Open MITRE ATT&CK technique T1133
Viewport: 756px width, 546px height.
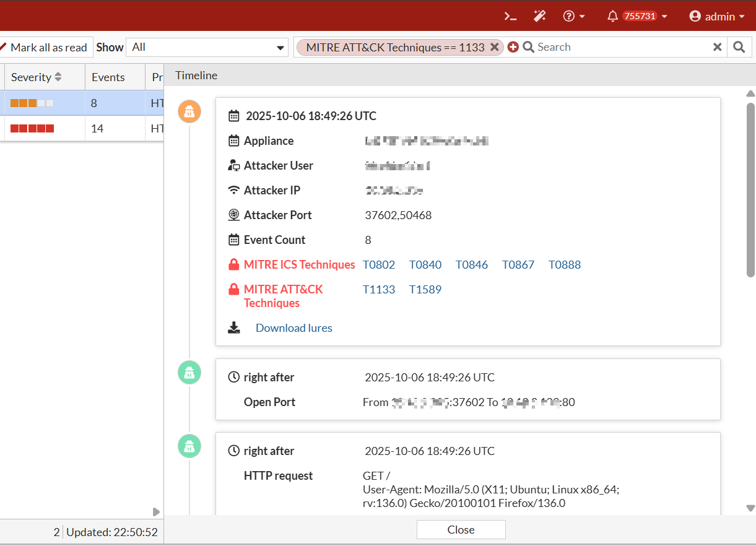(379, 290)
